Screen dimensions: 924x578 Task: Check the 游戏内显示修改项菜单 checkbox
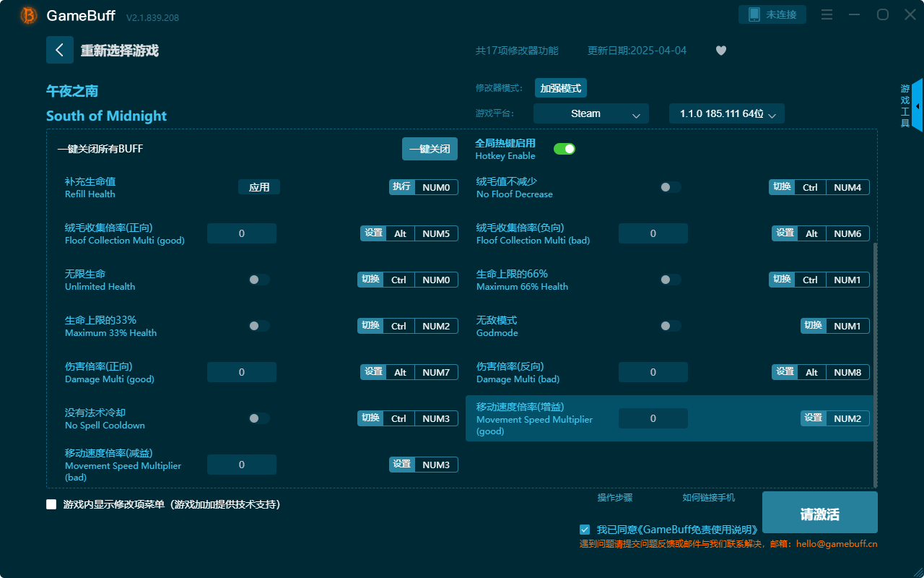(51, 504)
